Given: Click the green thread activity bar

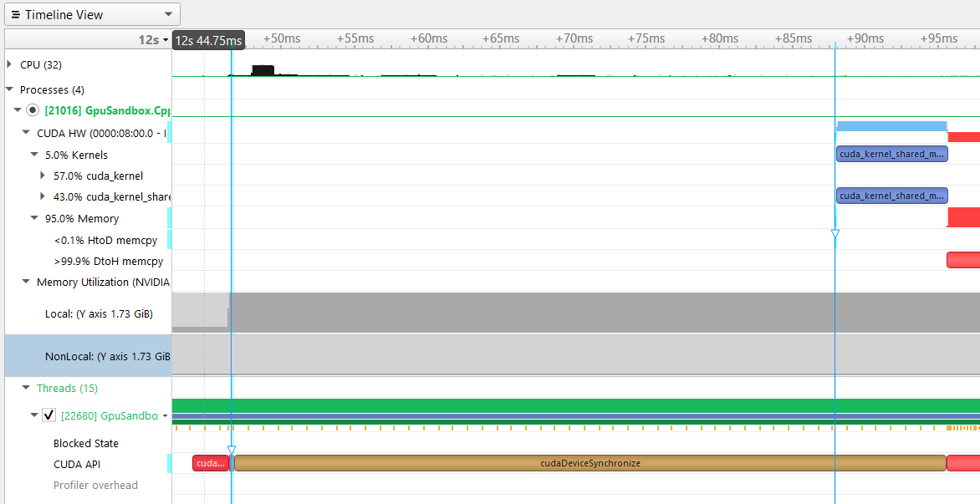Looking at the screenshot, I should [575, 405].
